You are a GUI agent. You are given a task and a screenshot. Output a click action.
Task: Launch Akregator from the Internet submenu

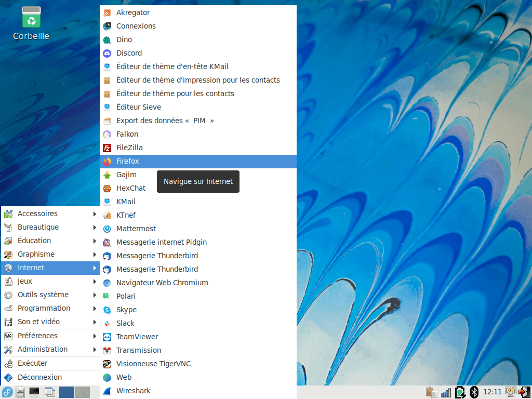(198, 12)
